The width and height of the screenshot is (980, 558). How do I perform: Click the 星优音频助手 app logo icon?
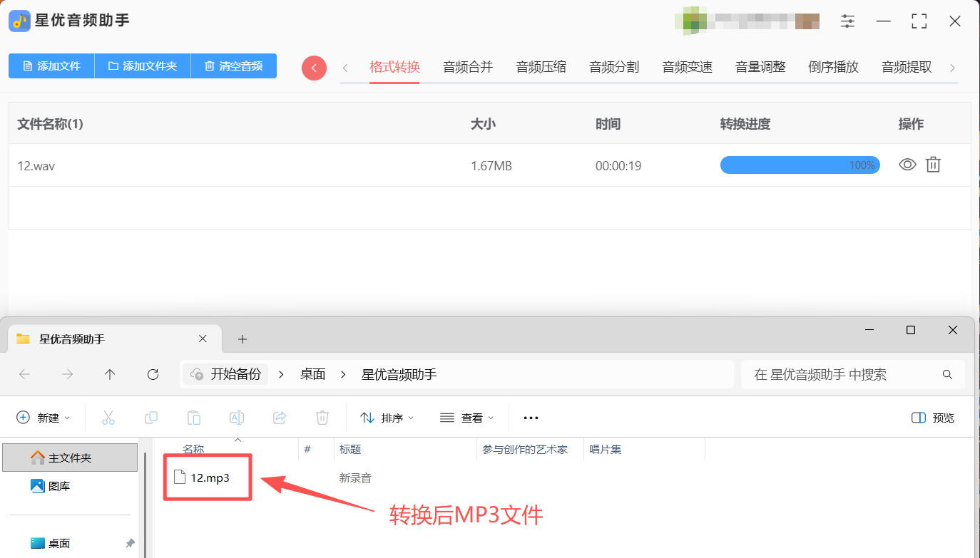coord(19,21)
